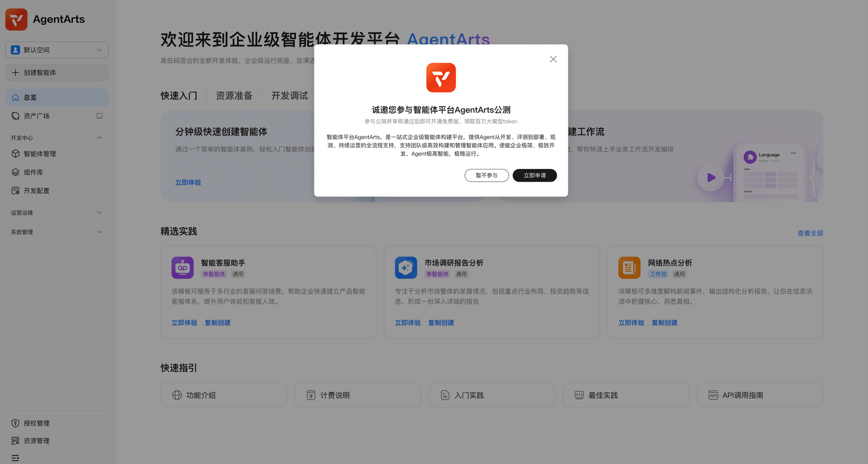
Task: Click the 创建智能体 button
Action: pyautogui.click(x=57, y=73)
